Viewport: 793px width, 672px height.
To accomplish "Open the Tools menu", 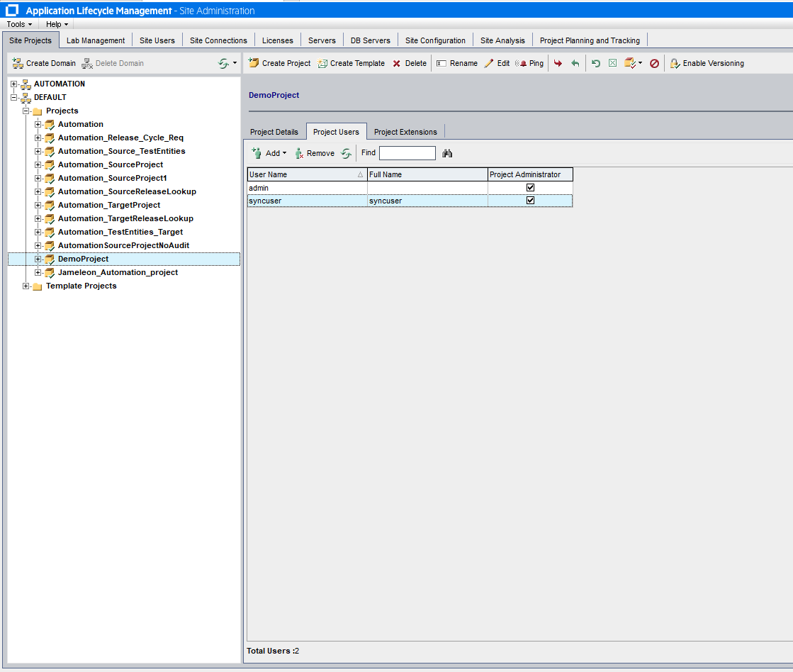I will pos(19,24).
